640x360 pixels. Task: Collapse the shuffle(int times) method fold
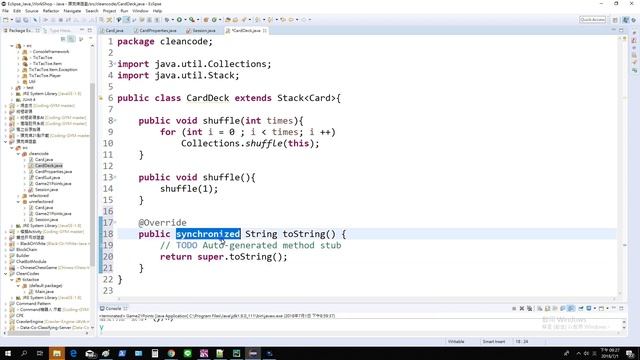pos(115,120)
